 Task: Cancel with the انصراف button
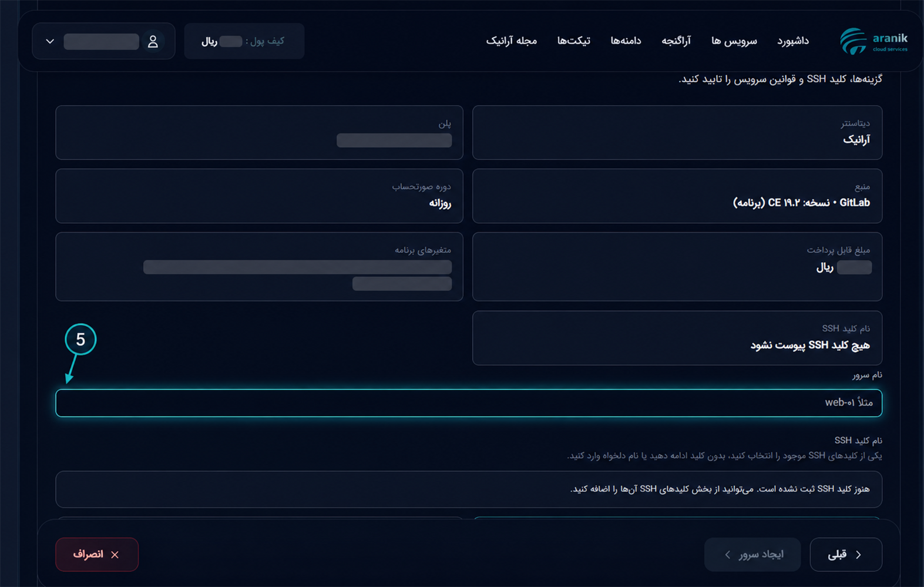97,554
